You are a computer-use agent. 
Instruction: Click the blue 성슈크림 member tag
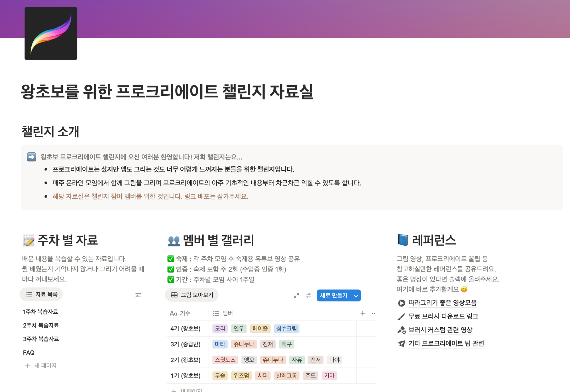click(286, 328)
